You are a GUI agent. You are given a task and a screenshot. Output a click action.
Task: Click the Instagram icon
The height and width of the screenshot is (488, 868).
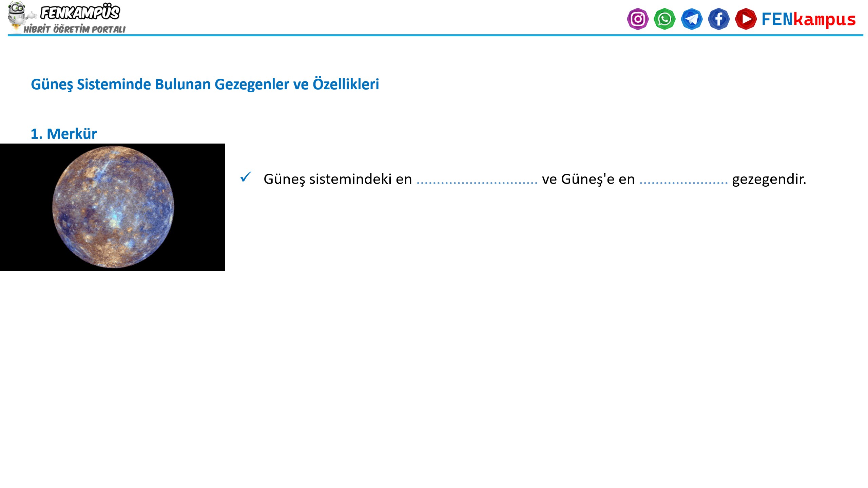(637, 19)
